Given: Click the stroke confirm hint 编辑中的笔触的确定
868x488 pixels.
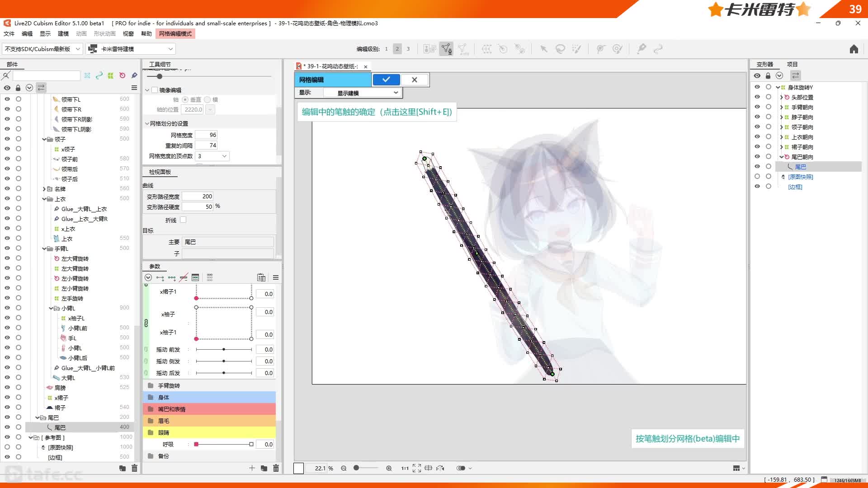Looking at the screenshot, I should (x=377, y=112).
